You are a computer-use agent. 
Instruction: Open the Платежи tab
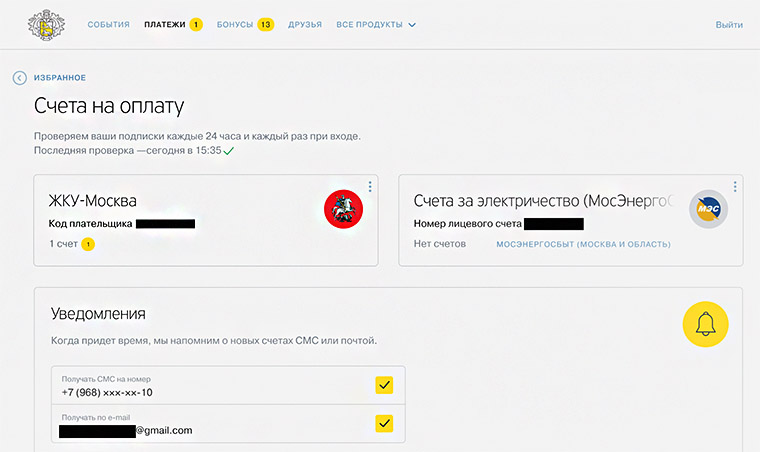pyautogui.click(x=173, y=25)
